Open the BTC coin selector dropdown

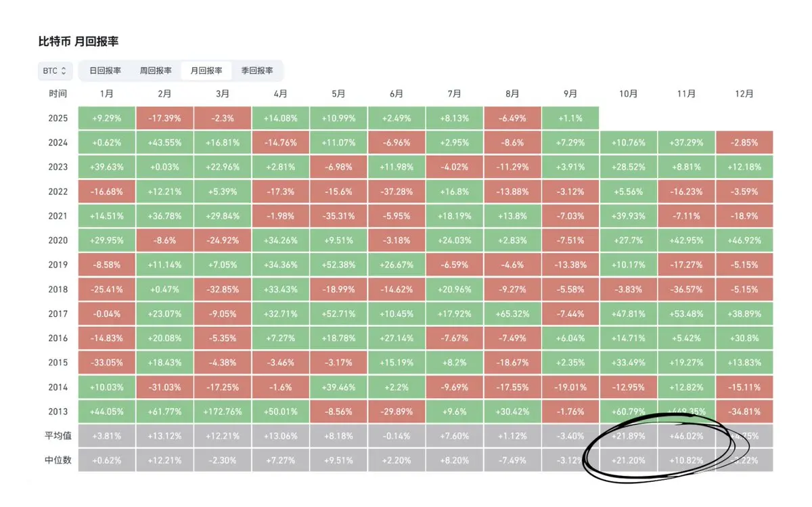(x=55, y=70)
